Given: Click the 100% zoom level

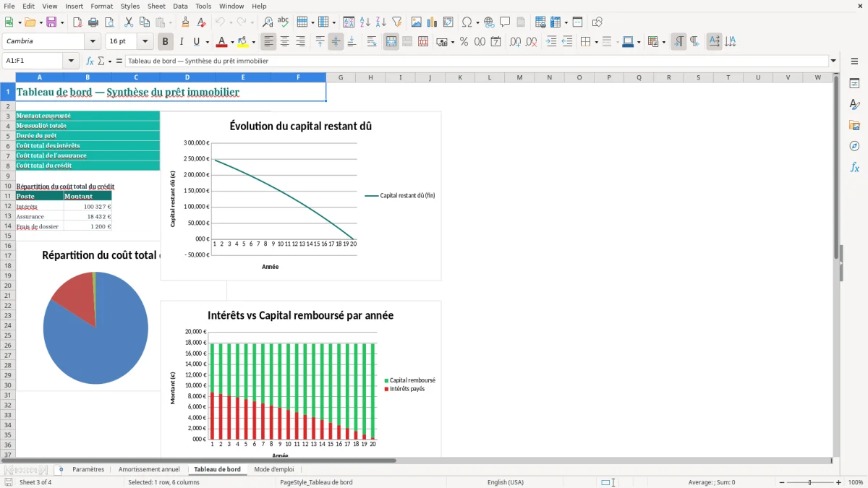Looking at the screenshot, I should (855, 482).
